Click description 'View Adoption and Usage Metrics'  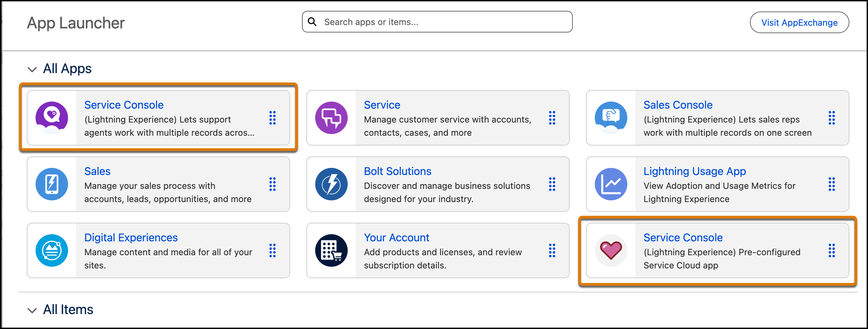719,192
